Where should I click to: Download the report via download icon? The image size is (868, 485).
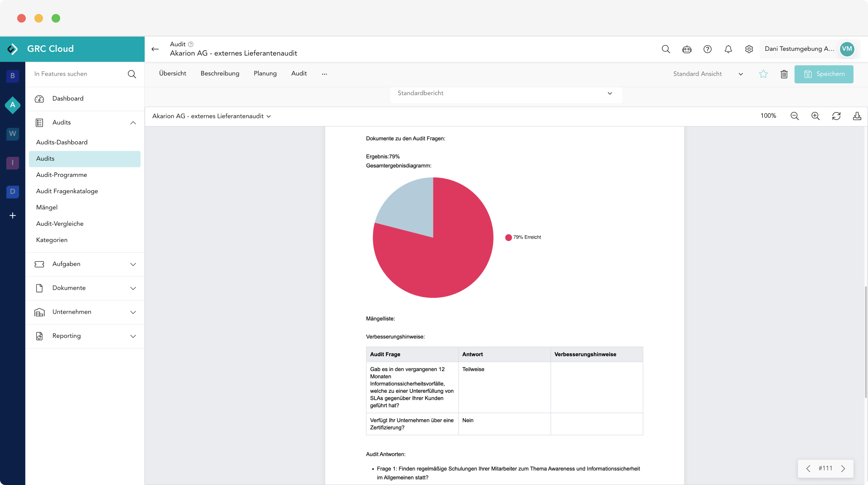[858, 116]
